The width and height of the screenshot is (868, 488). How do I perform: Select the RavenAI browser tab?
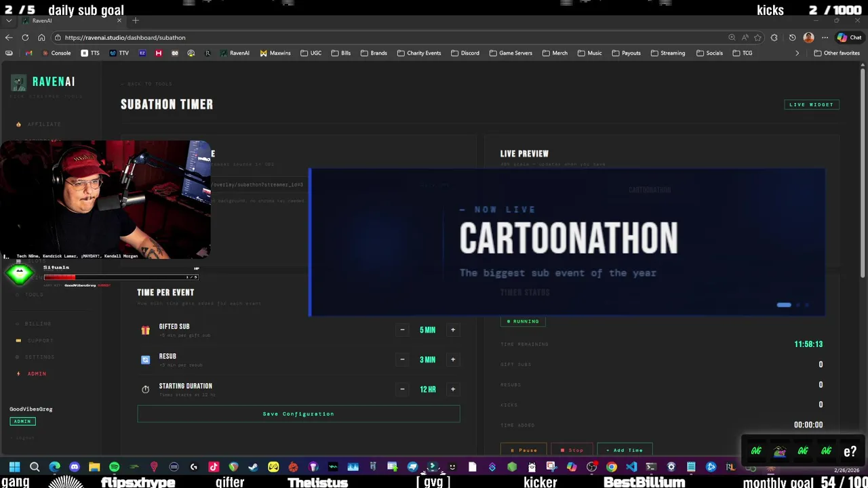(x=71, y=20)
